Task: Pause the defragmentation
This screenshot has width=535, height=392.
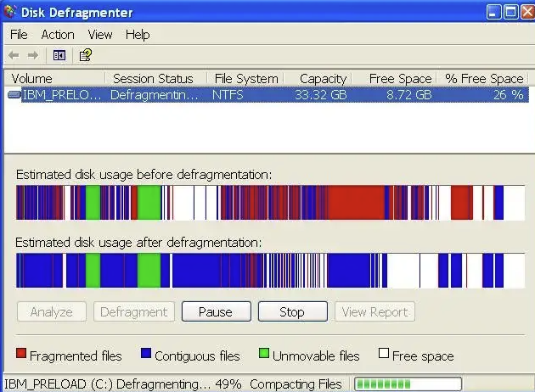Action: pyautogui.click(x=217, y=311)
